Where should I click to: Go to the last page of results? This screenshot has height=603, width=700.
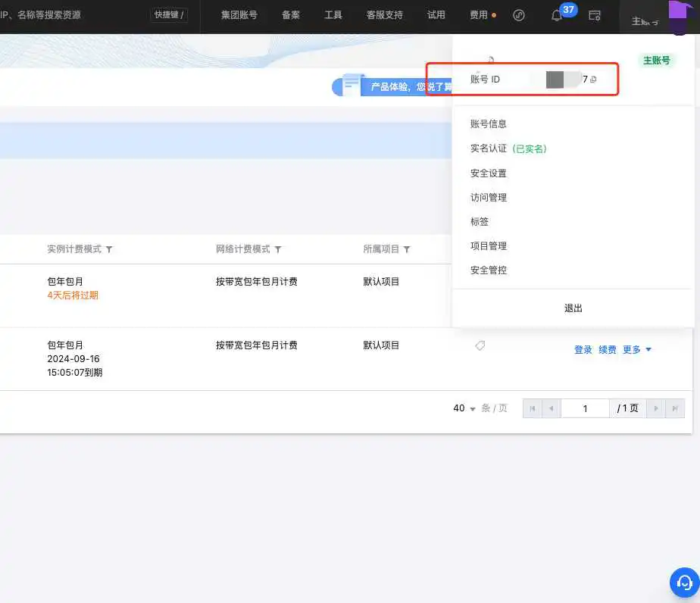(675, 408)
